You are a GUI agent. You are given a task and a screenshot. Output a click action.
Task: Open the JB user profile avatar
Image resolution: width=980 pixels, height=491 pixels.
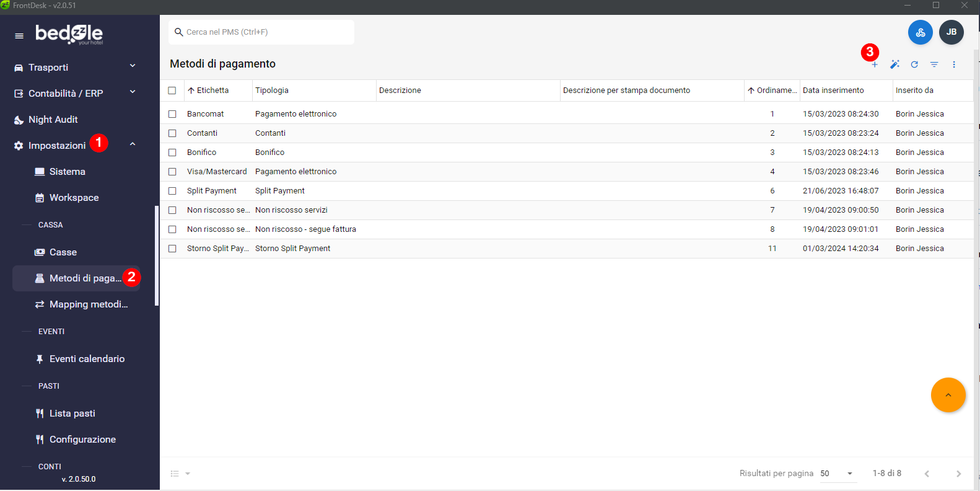952,32
